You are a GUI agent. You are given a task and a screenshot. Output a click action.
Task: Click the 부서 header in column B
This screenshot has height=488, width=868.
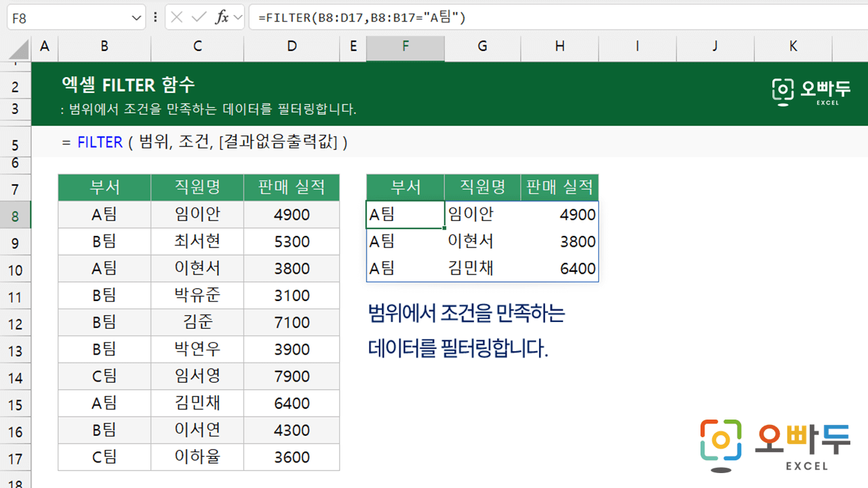[x=104, y=187]
